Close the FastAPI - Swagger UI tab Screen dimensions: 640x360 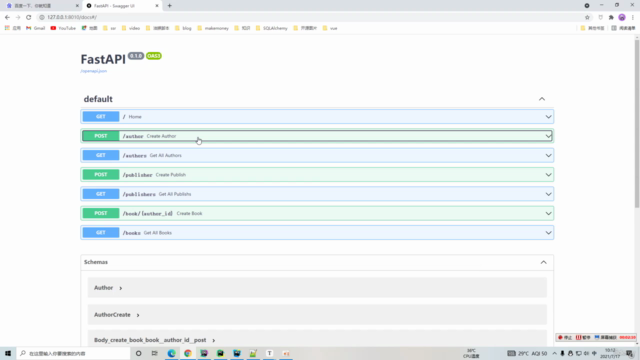point(157,6)
